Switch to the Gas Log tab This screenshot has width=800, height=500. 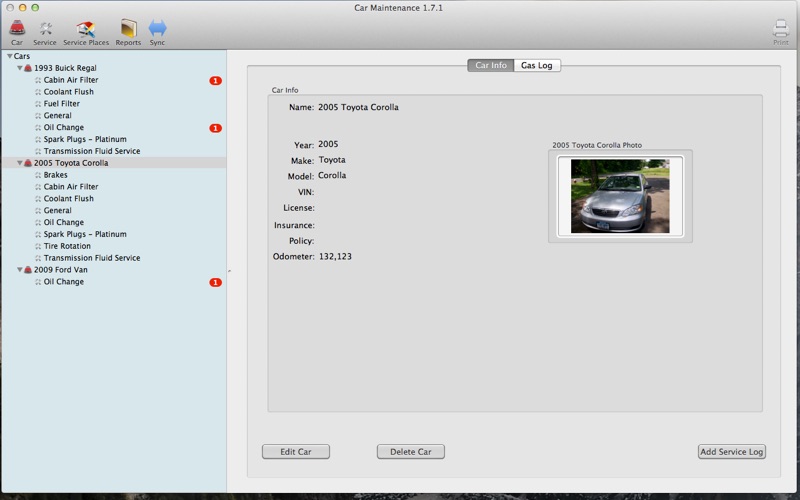coord(537,65)
